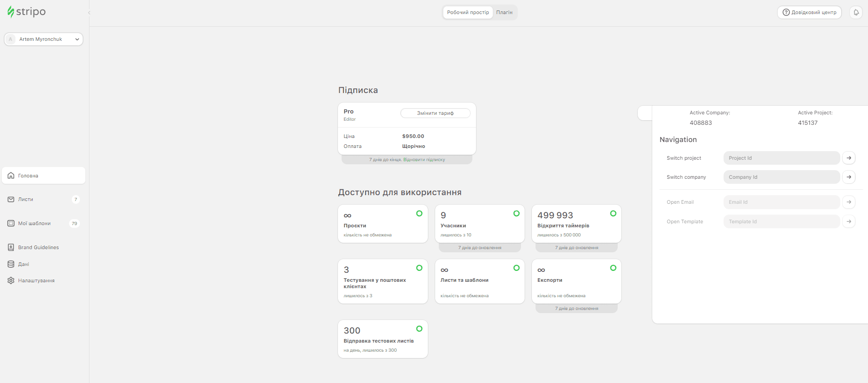This screenshot has height=383, width=868.
Task: Click the green status circle on Проєкти card
Action: [x=419, y=213]
